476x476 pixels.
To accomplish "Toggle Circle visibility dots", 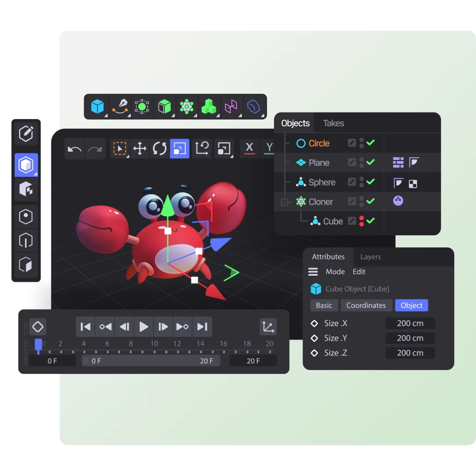I will (x=361, y=143).
